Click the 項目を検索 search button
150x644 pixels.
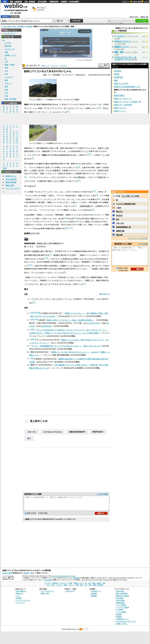76,21
